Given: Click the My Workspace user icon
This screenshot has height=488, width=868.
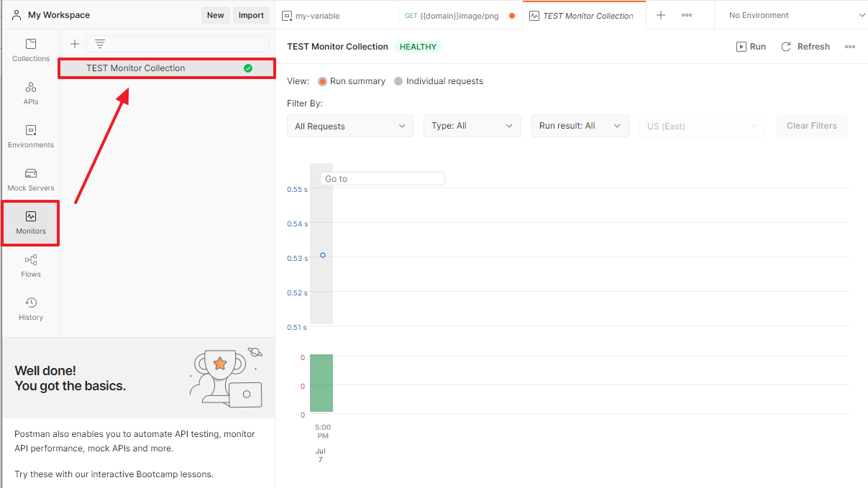Looking at the screenshot, I should pos(17,15).
